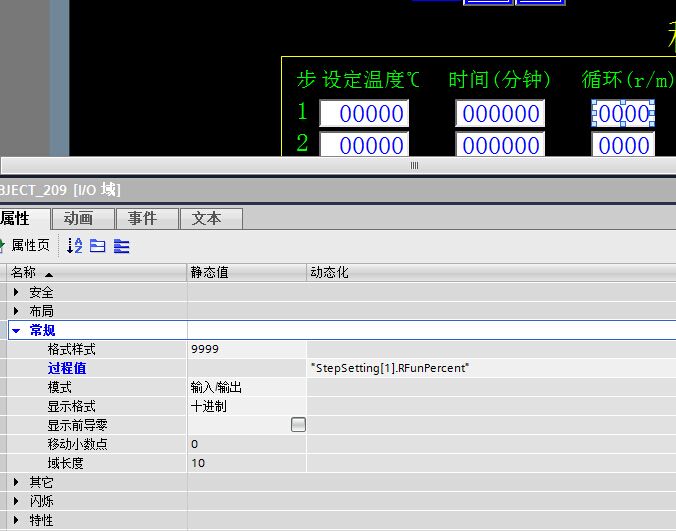Screen dimensions: 676x531
Task: Click the 显示格式 property row label
Action: (x=72, y=406)
